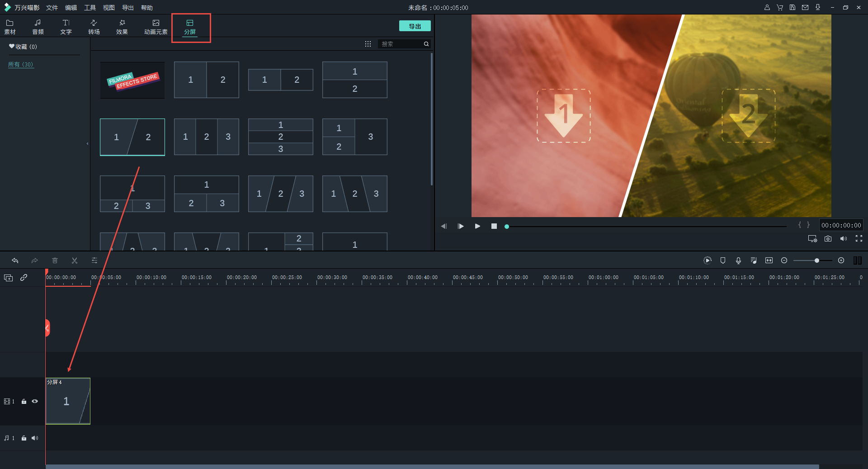Split the clip with scissors icon
Screen dimensions: 868x469
pos(75,261)
